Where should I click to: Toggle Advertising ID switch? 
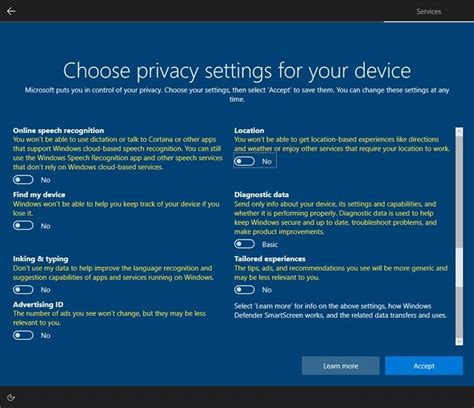[23, 335]
